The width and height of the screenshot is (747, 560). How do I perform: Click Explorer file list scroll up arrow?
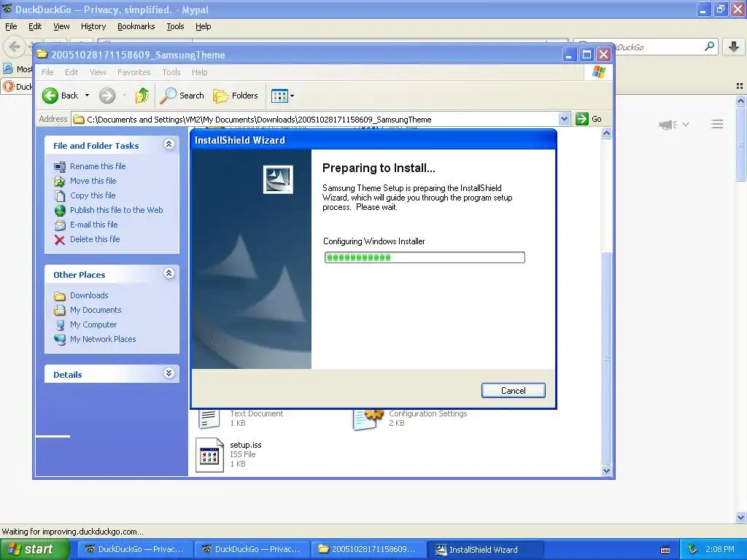pos(606,134)
